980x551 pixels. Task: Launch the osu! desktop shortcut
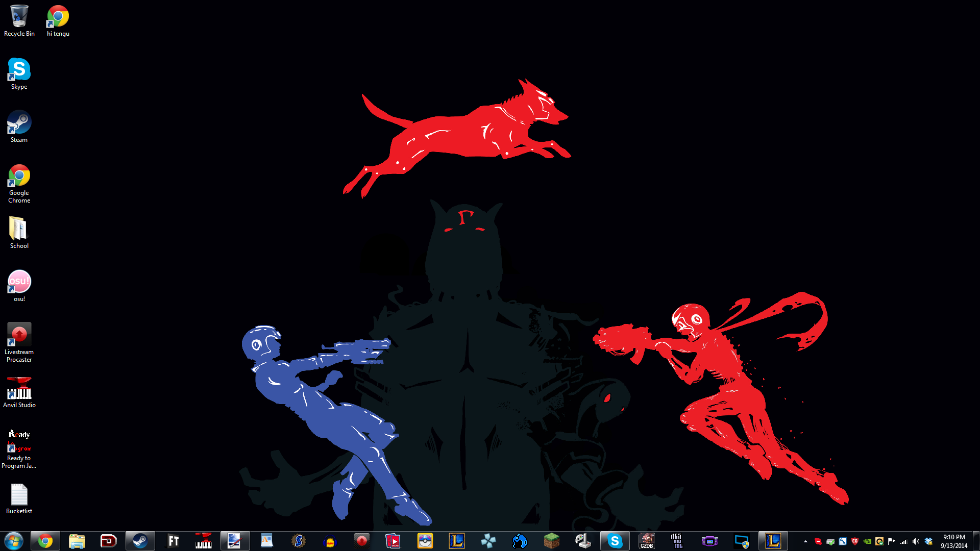coord(19,282)
